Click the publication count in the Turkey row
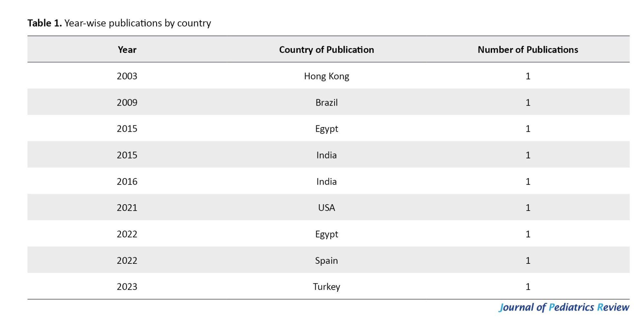 (x=528, y=287)
